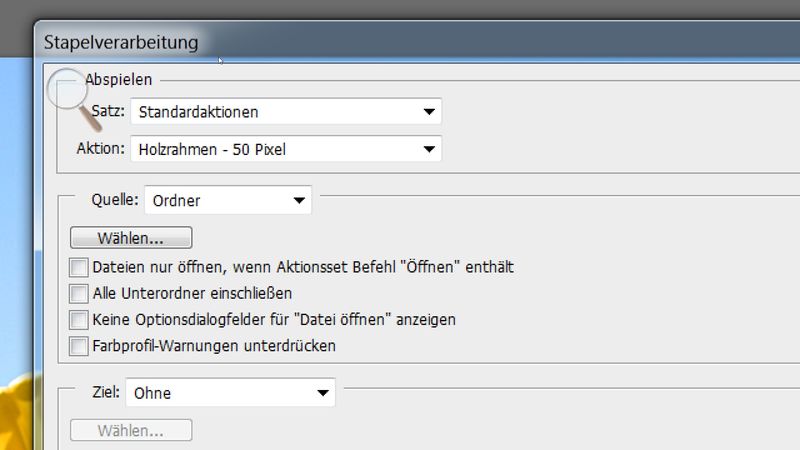The width and height of the screenshot is (800, 450).
Task: Click the "Quelle:" field label
Action: point(114,199)
